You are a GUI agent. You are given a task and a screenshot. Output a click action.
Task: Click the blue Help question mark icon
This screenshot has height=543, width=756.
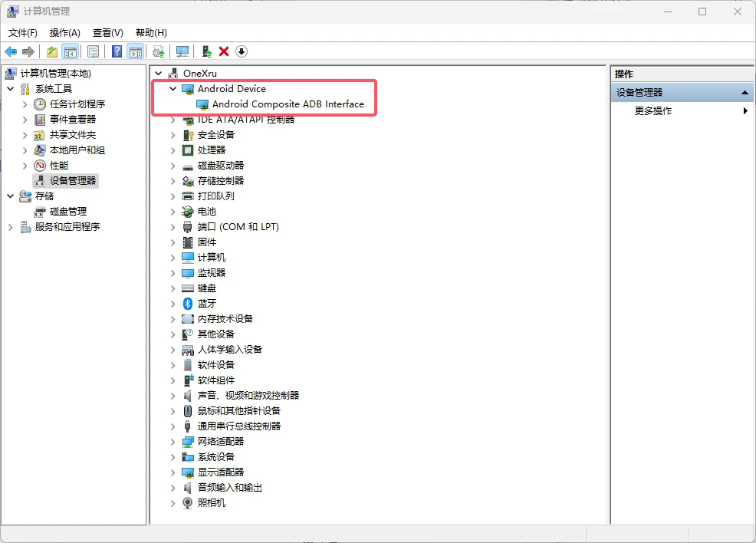tap(117, 51)
